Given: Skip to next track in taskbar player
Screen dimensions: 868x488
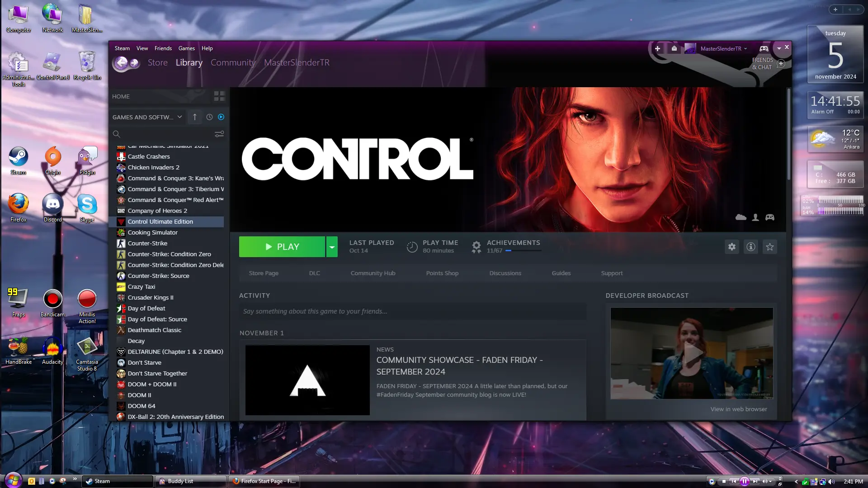Looking at the screenshot, I should (755, 481).
